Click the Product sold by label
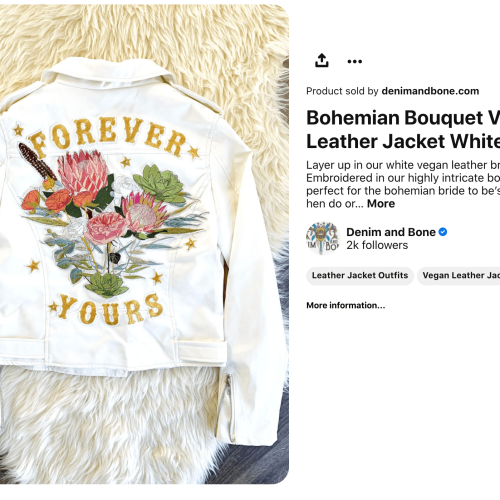Screen dimensions: 500x500 click(342, 91)
